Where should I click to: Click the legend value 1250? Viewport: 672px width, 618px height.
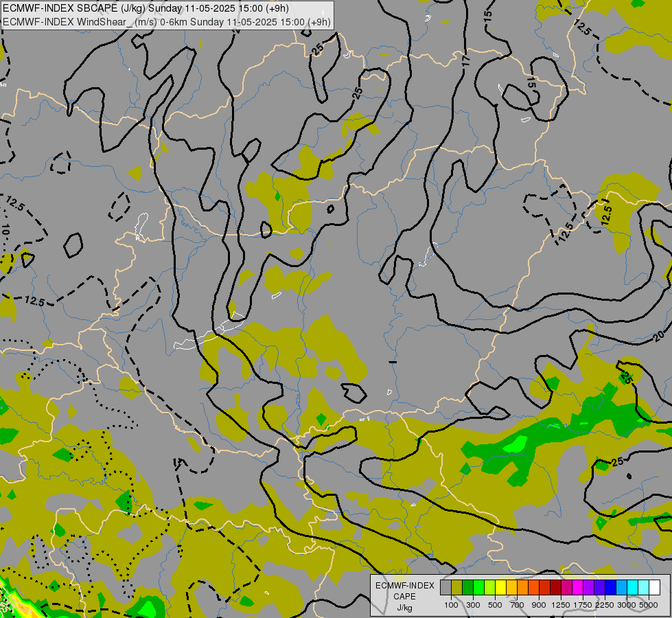click(561, 605)
